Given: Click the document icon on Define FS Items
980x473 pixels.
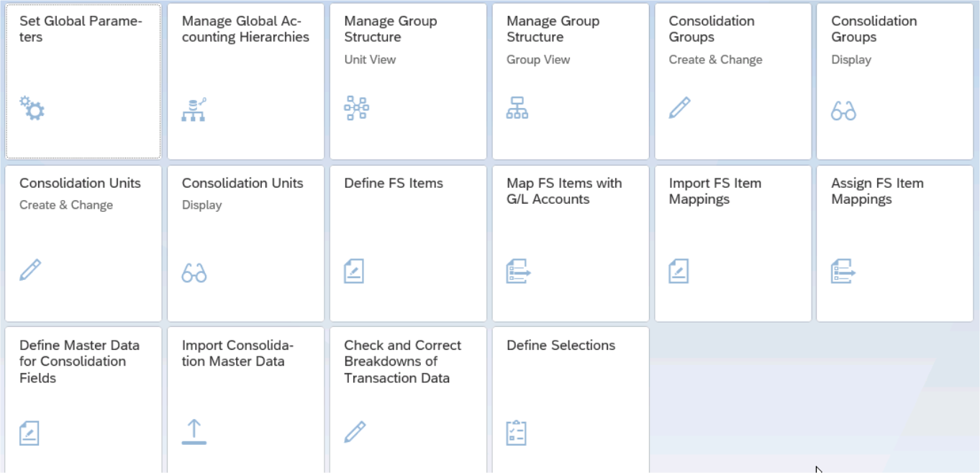Looking at the screenshot, I should [x=354, y=271].
